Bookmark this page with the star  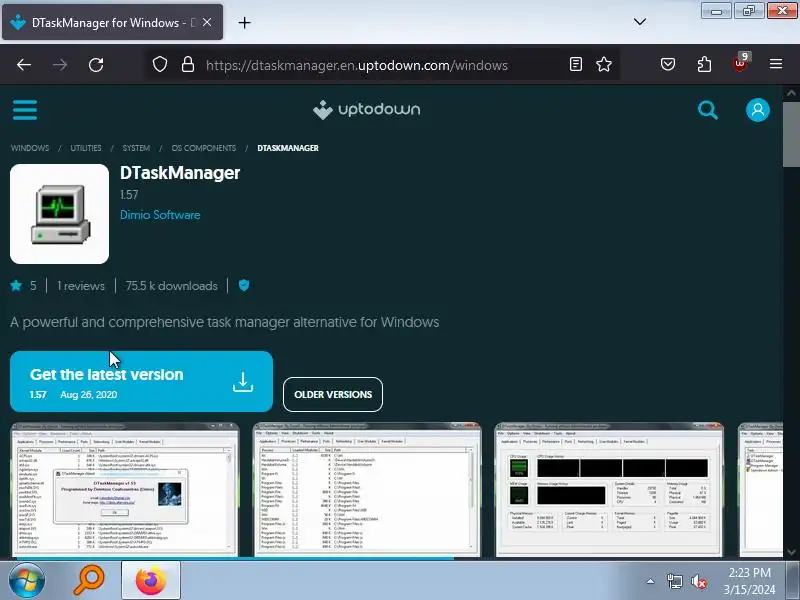tap(604, 64)
